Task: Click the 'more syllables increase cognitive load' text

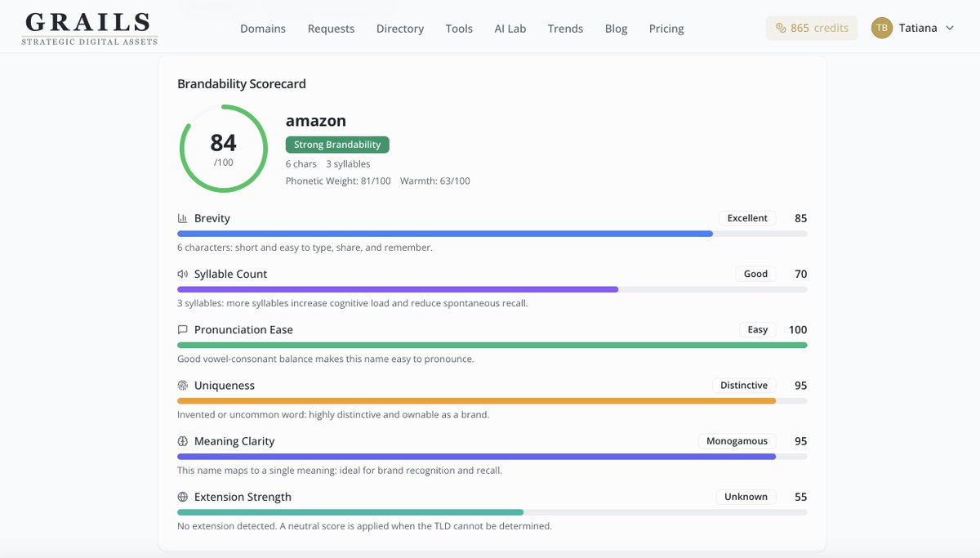Action: click(353, 303)
